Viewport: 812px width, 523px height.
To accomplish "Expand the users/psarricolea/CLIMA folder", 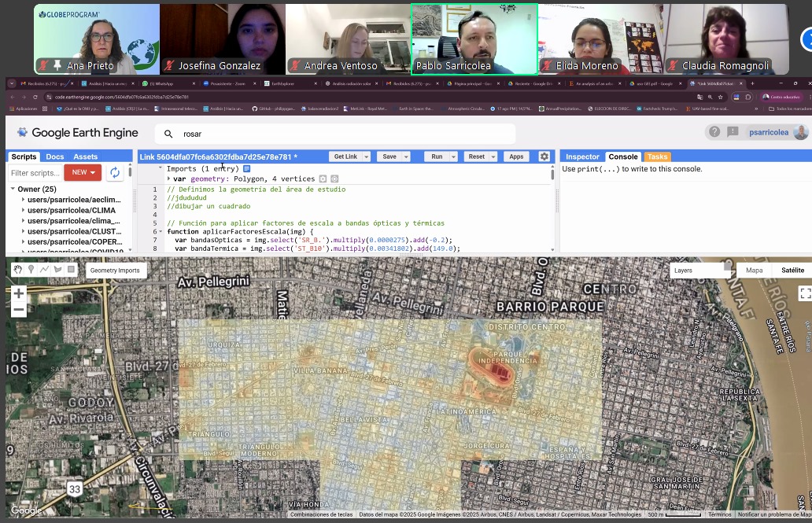I will 23,211.
